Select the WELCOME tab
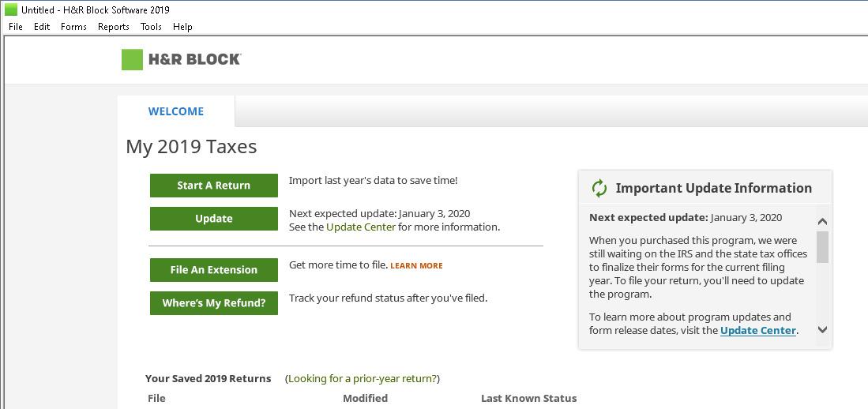This screenshot has width=868, height=409. 176,111
